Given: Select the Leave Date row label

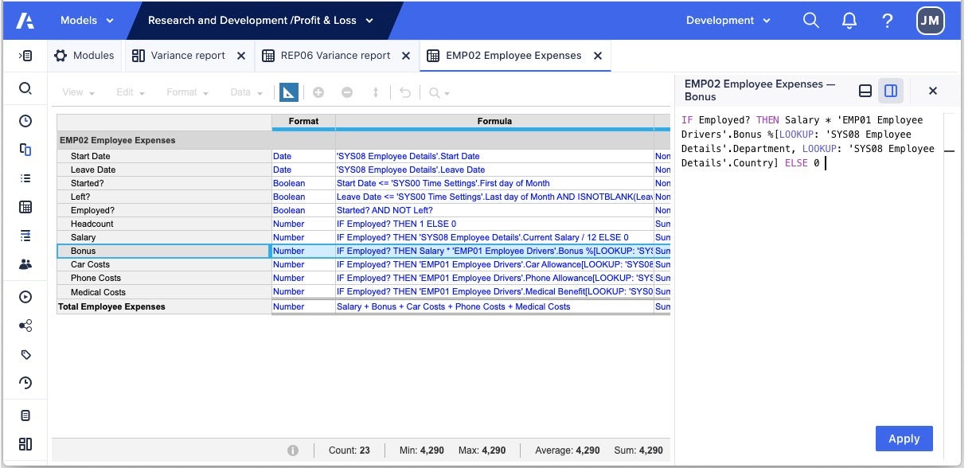Looking at the screenshot, I should pyautogui.click(x=164, y=170).
